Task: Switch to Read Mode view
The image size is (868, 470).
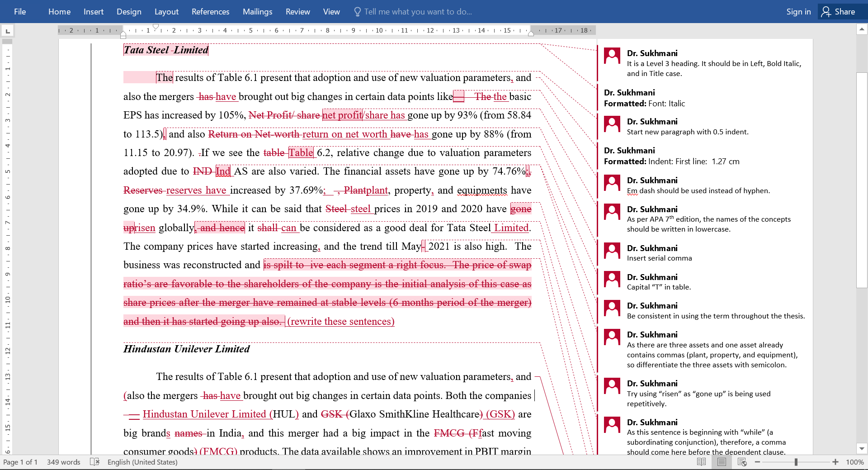Action: (701, 462)
